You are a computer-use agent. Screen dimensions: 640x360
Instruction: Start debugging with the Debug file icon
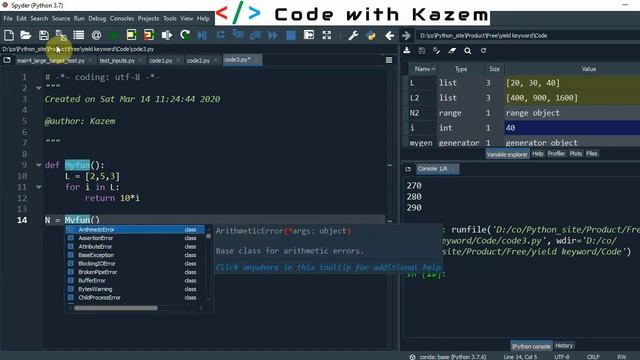[x=202, y=35]
